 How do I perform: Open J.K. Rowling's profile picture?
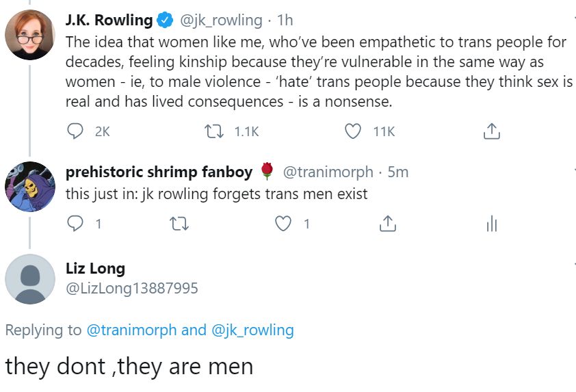(x=29, y=35)
